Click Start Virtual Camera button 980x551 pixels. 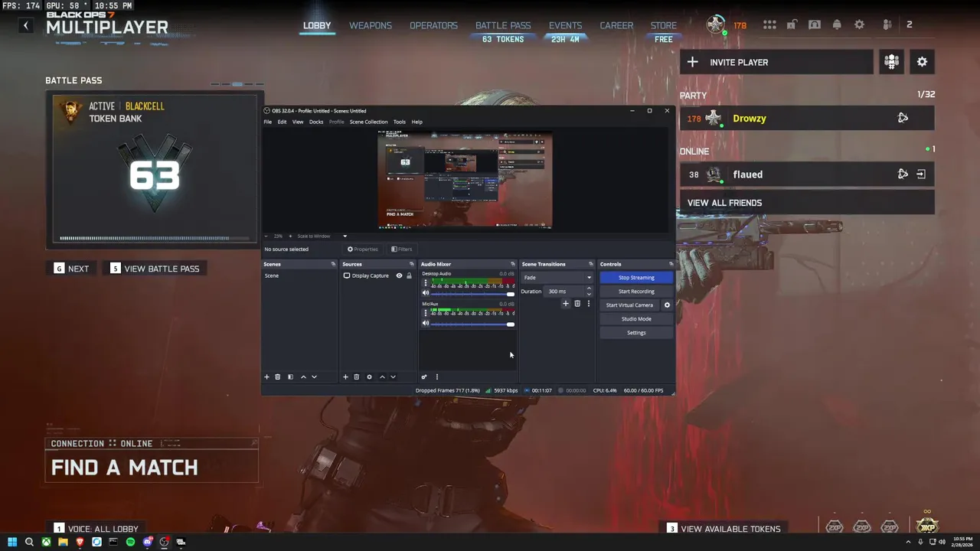pyautogui.click(x=629, y=305)
